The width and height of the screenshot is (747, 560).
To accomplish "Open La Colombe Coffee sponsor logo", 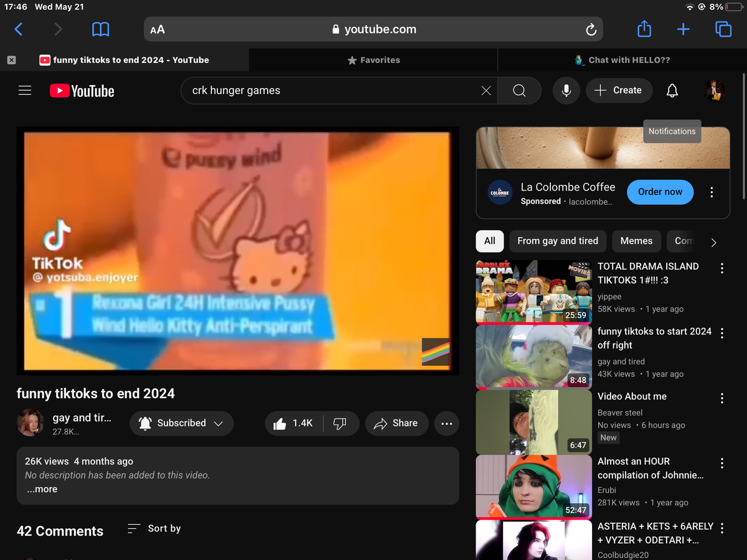I will click(x=500, y=192).
